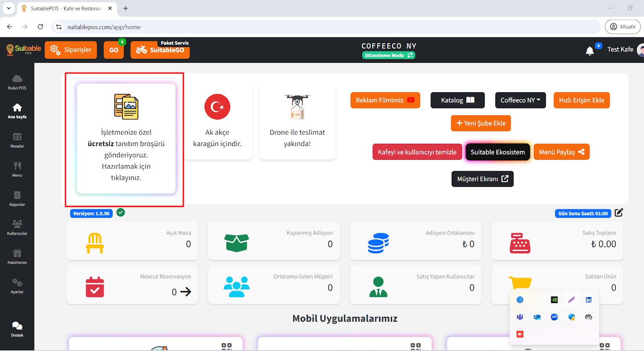This screenshot has height=351, width=644.
Task: Open the Misafir profile button
Action: pyautogui.click(x=623, y=27)
